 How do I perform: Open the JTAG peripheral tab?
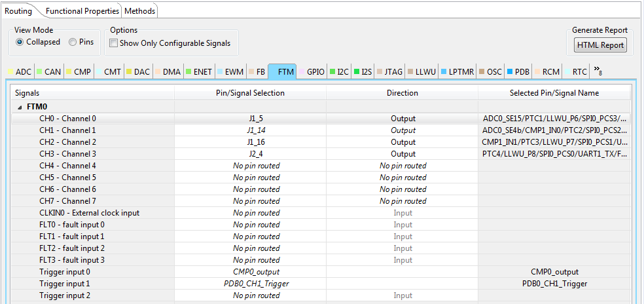[390, 71]
